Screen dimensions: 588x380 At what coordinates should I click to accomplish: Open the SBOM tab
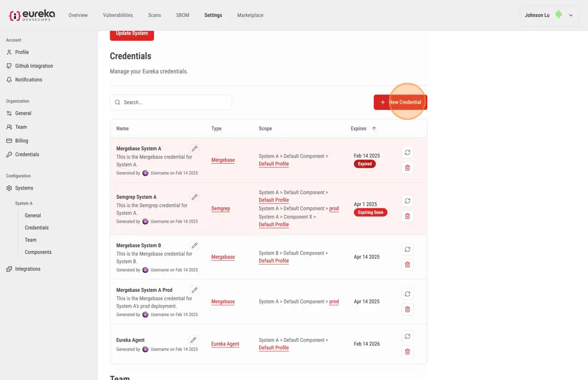coord(183,15)
